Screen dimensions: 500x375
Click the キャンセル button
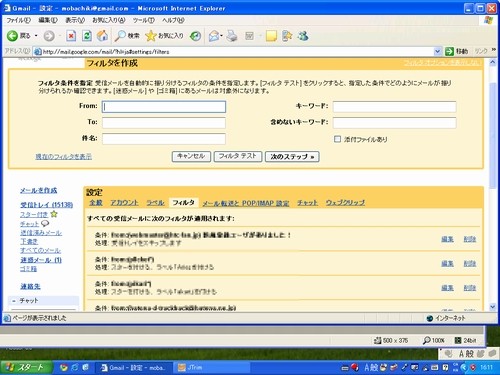pos(191,156)
